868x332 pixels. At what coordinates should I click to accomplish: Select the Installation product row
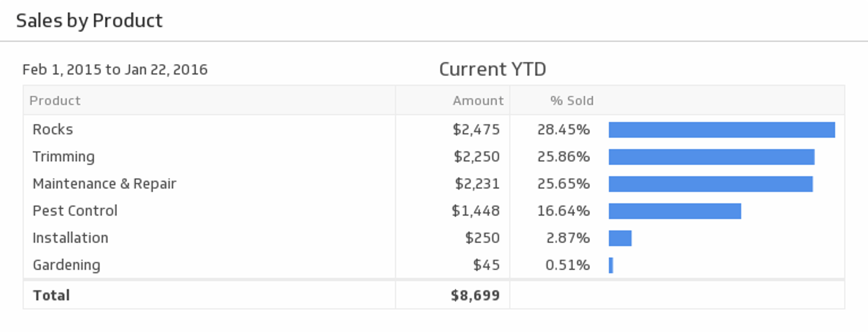point(71,238)
